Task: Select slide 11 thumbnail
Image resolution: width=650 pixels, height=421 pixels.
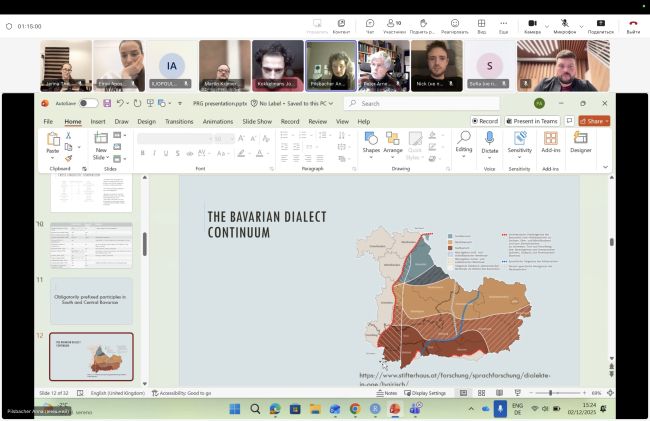Action: pyautogui.click(x=91, y=300)
